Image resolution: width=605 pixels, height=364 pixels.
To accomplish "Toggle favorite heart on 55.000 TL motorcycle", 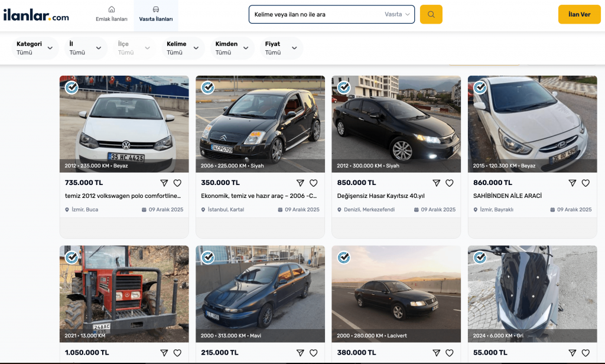I will coord(585,353).
